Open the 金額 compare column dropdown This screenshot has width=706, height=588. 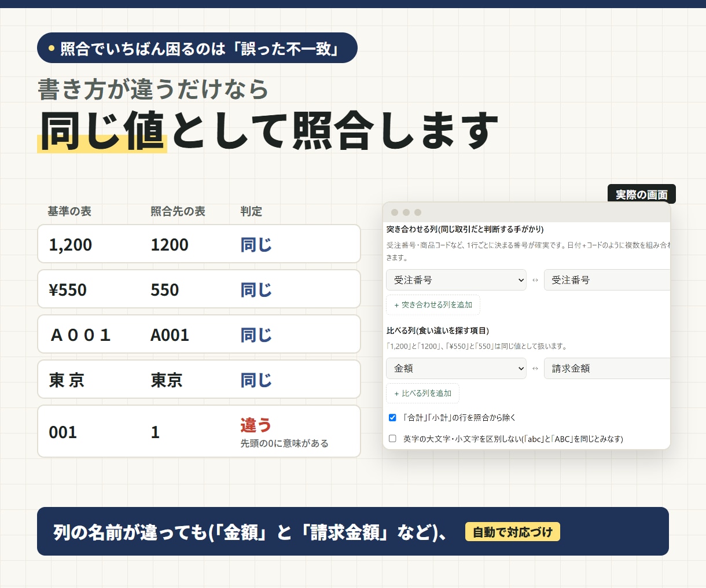coord(456,369)
